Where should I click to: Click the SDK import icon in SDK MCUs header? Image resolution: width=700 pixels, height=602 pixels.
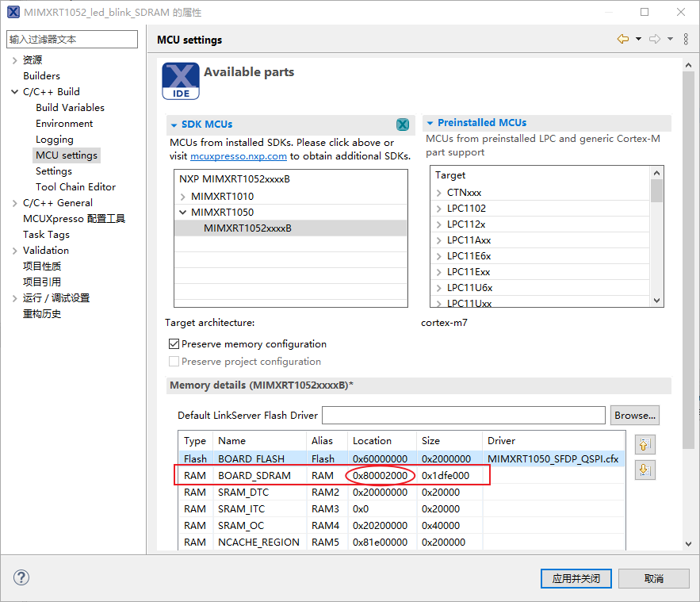pyautogui.click(x=403, y=125)
